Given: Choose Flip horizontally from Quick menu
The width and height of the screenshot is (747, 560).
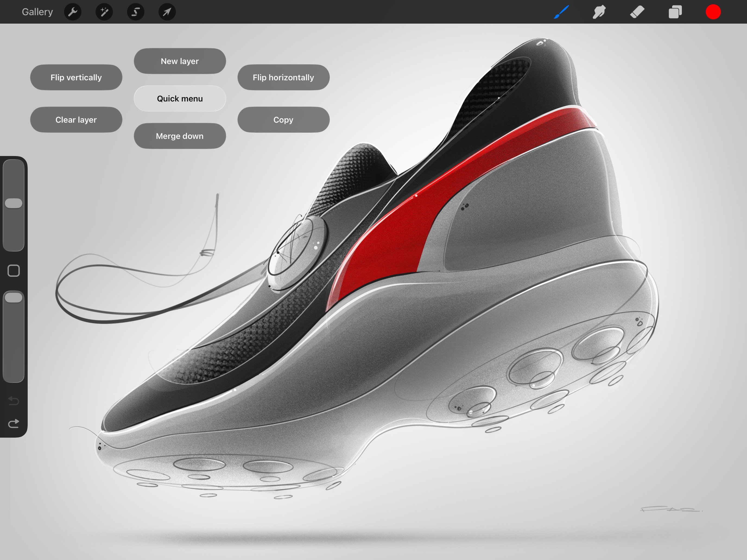Looking at the screenshot, I should pyautogui.click(x=283, y=77).
